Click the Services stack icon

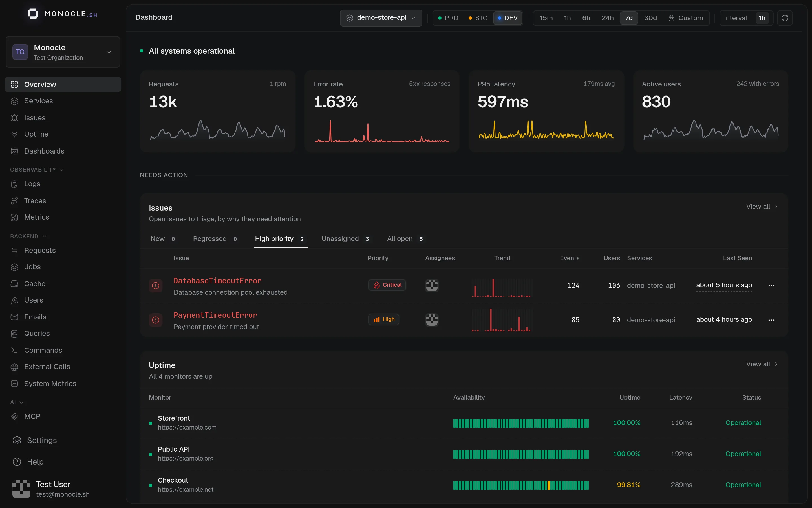14,101
